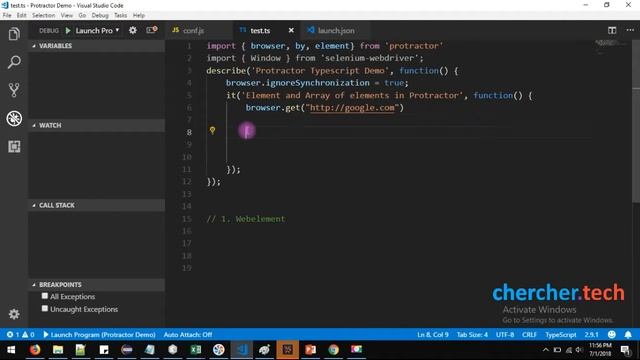640x360 pixels.
Task: Show errors and warnings in status bar
Action: pyautogui.click(x=20, y=335)
